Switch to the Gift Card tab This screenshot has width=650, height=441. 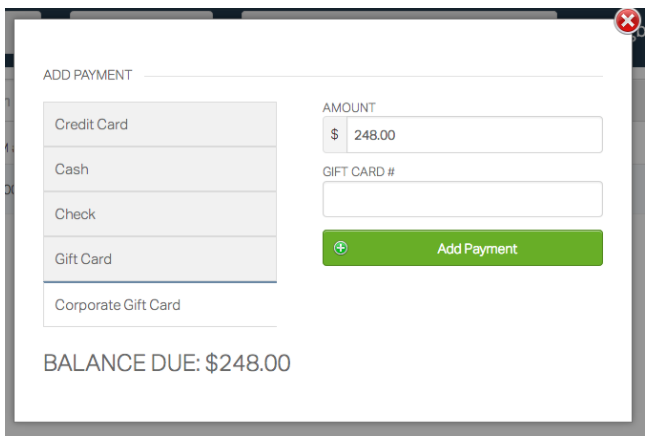[x=160, y=259]
